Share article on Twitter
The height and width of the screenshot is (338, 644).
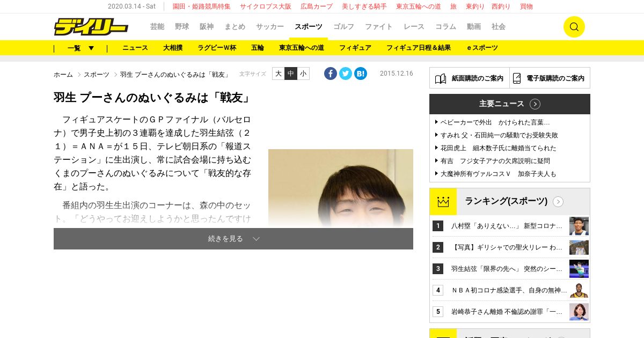pyautogui.click(x=346, y=74)
